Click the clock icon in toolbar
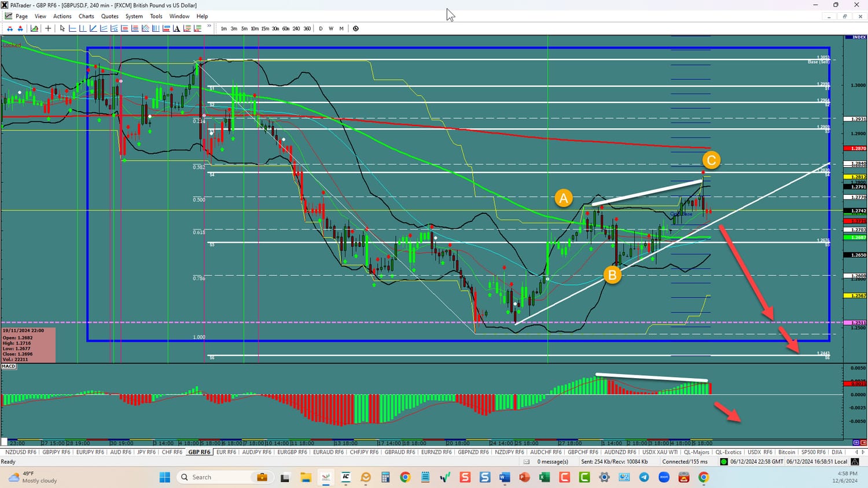The image size is (868, 488). pyautogui.click(x=356, y=28)
